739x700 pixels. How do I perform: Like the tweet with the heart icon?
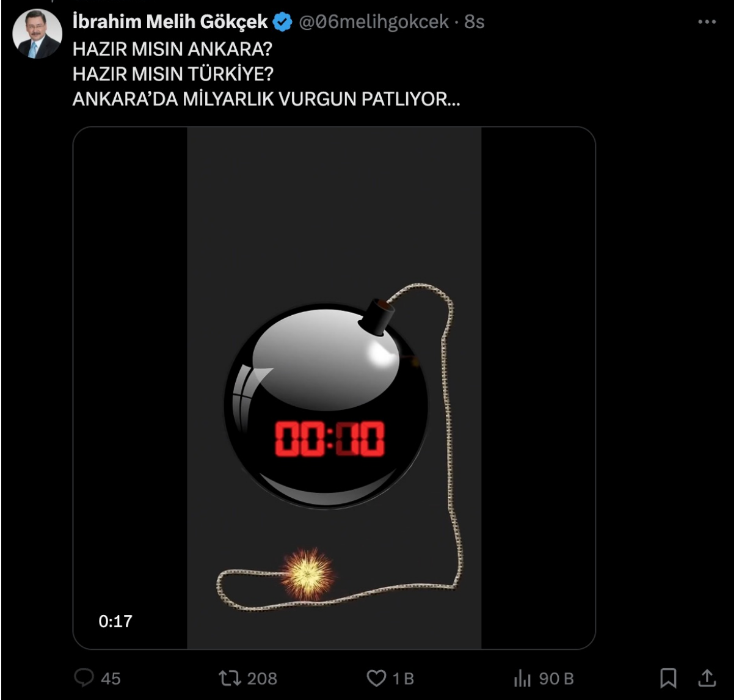coord(376,678)
